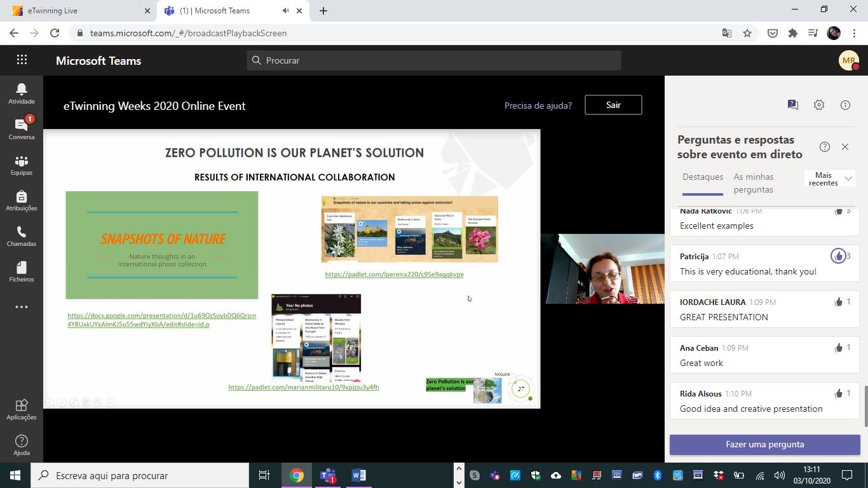Screen dimensions: 868x488
Task: Click the Procurar search field
Action: (x=434, y=60)
